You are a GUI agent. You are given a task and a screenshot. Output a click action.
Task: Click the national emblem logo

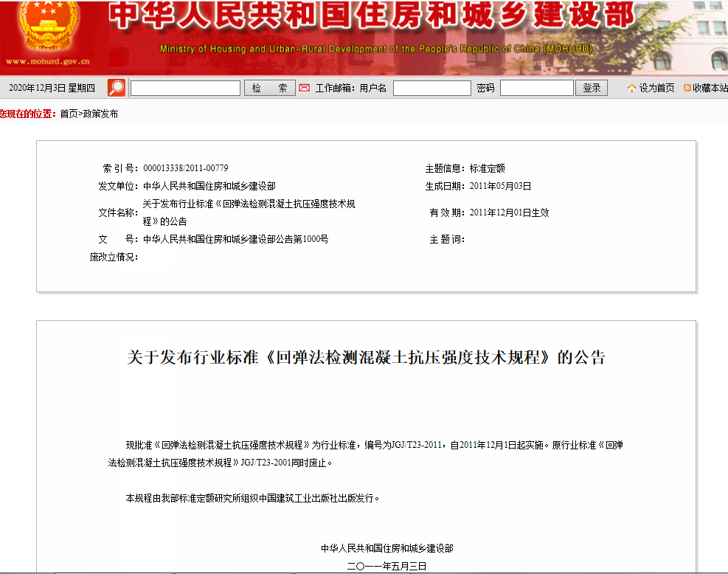click(48, 26)
